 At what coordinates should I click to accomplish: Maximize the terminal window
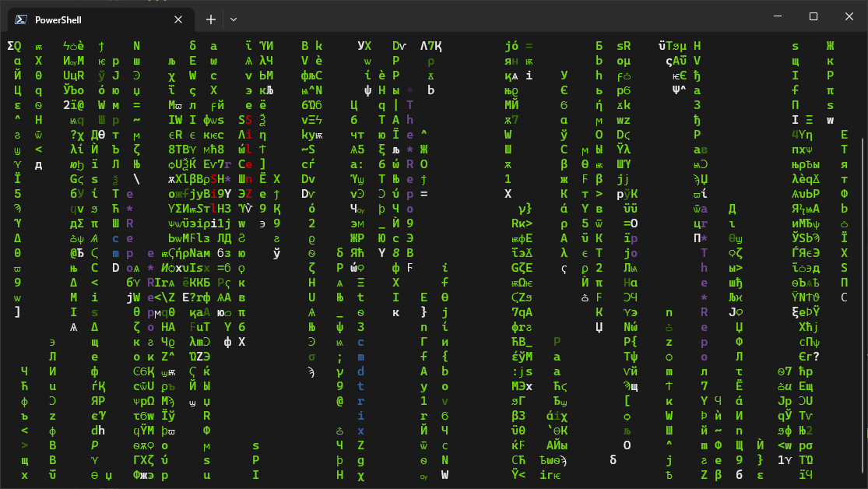[814, 16]
